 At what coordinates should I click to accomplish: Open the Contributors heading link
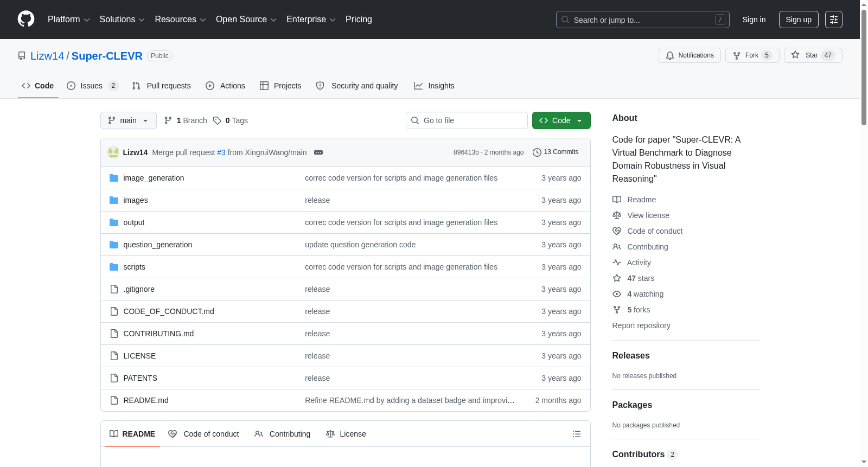click(644, 455)
